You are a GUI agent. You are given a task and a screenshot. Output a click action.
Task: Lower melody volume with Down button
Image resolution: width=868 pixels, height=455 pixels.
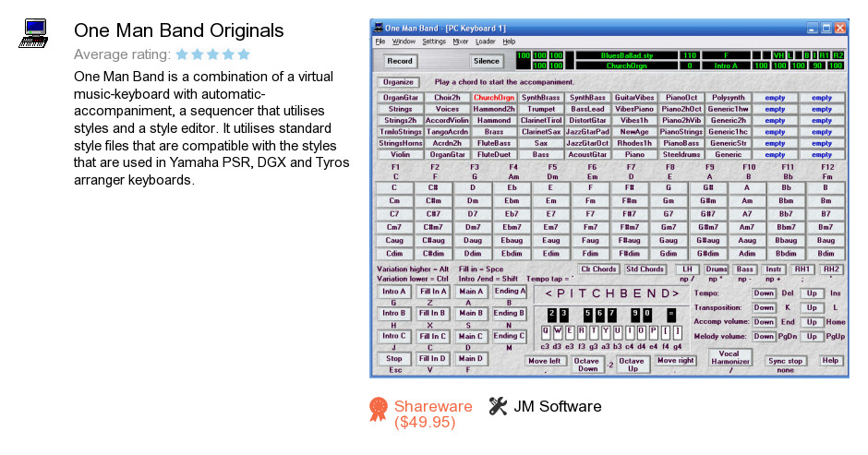tap(764, 337)
